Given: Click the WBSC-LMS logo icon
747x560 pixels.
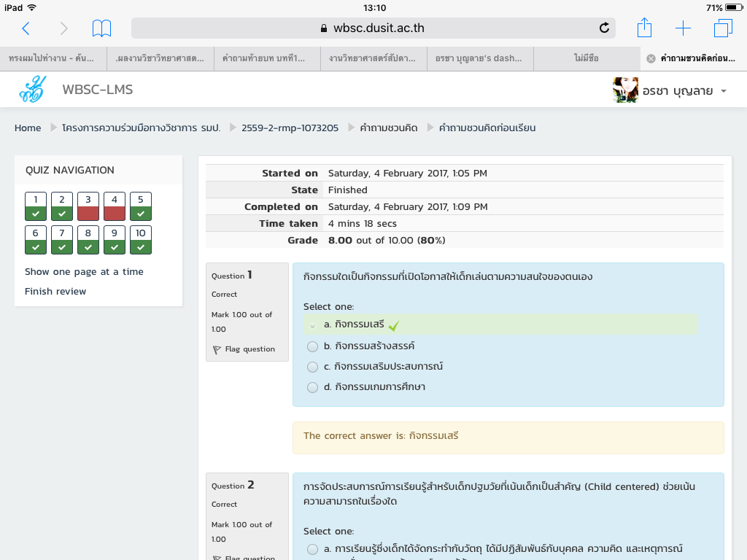Looking at the screenshot, I should (x=33, y=90).
